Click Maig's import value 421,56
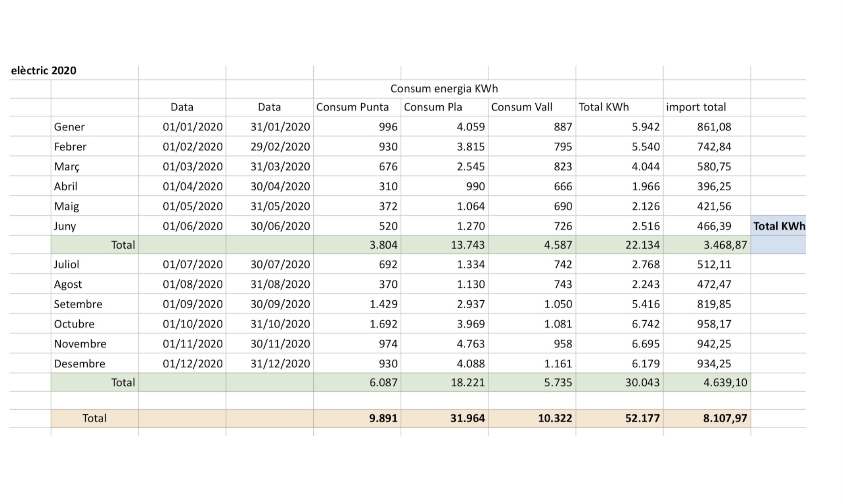 (714, 206)
